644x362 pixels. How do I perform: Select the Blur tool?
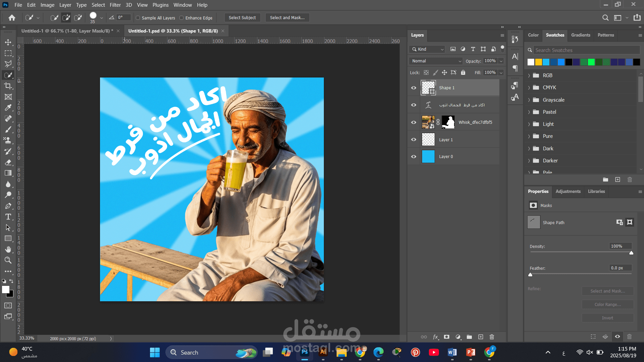8,184
